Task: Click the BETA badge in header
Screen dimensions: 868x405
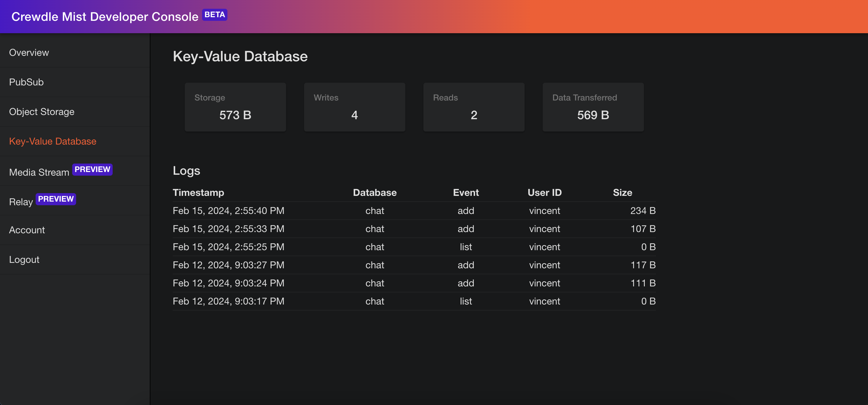Action: pos(215,15)
